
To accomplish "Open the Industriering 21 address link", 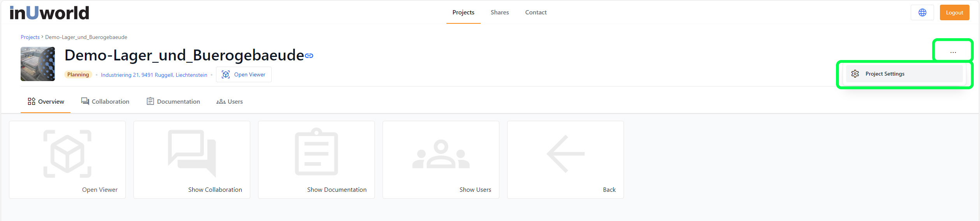I will click(154, 75).
